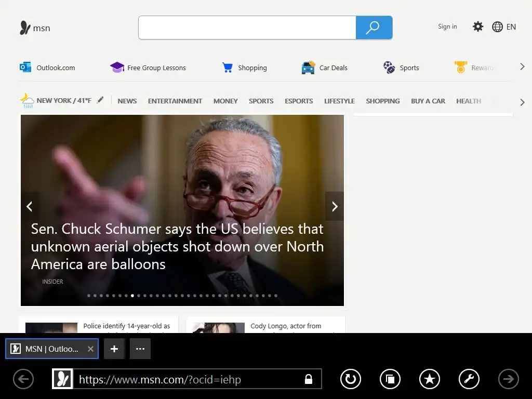Expand the quick links row with right chevron

pyautogui.click(x=523, y=67)
